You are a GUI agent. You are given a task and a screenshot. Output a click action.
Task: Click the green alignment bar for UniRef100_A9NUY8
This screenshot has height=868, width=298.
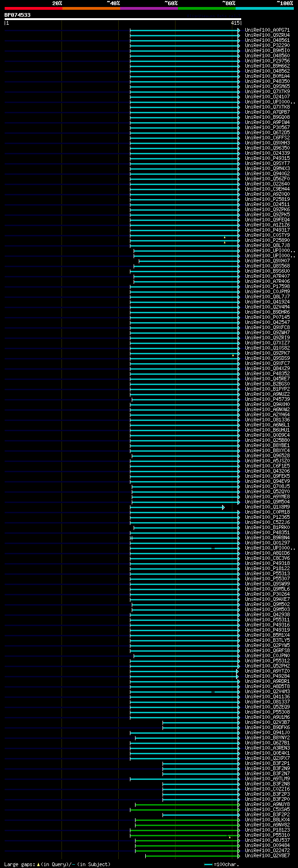tap(188, 805)
